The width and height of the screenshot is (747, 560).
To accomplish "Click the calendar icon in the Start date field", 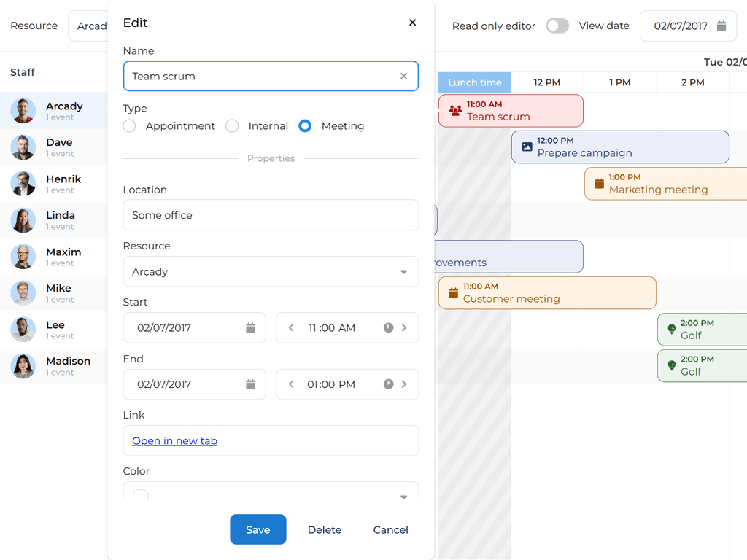I will tap(252, 327).
